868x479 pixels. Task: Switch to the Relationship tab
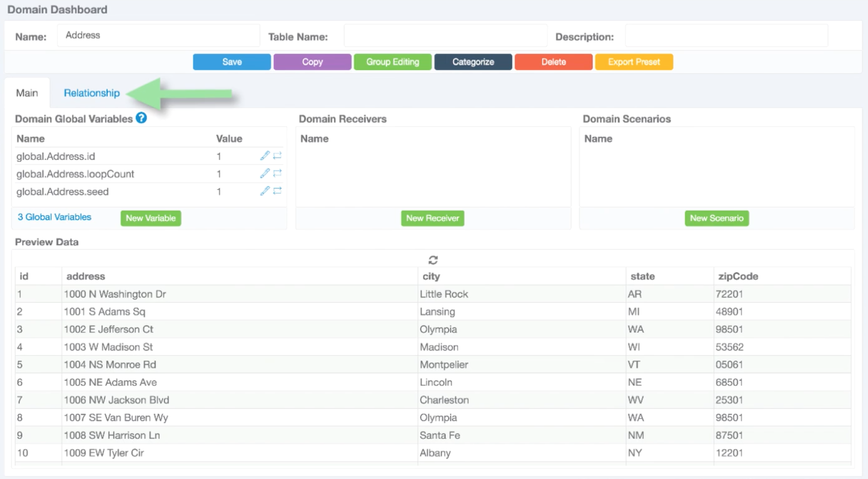coord(92,93)
